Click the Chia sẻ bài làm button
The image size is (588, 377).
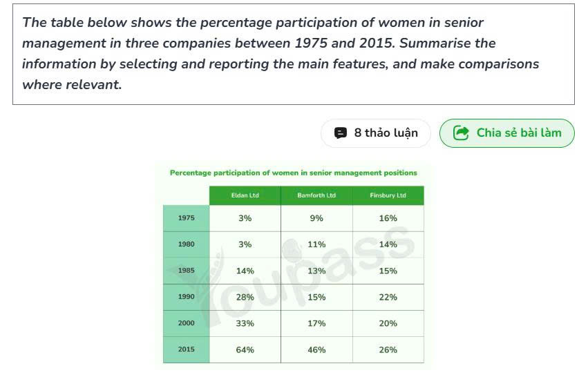point(506,133)
